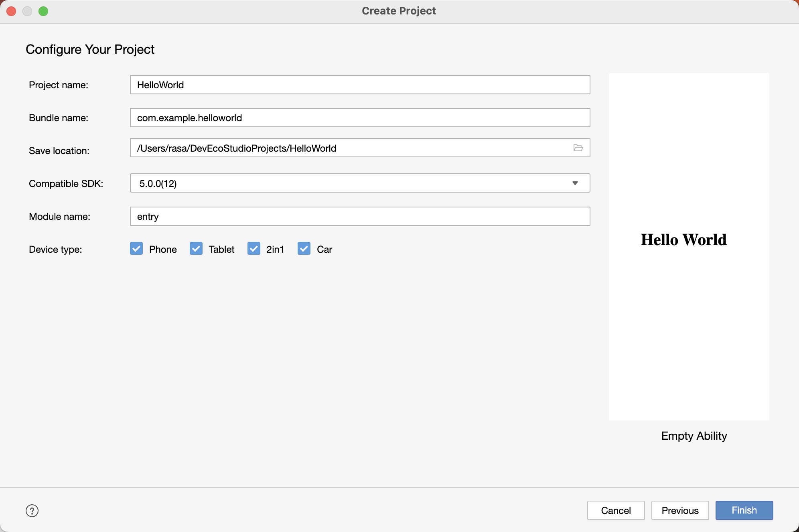Close the dialog with the red button
Viewport: 799px width, 532px height.
pyautogui.click(x=12, y=11)
